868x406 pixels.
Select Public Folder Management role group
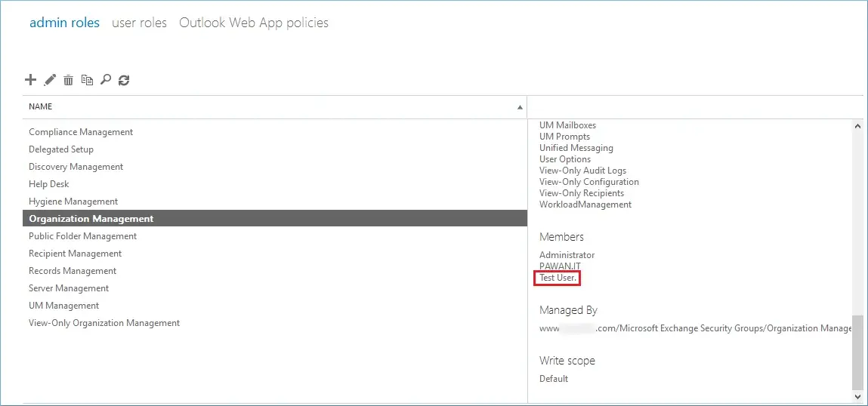[275, 236]
